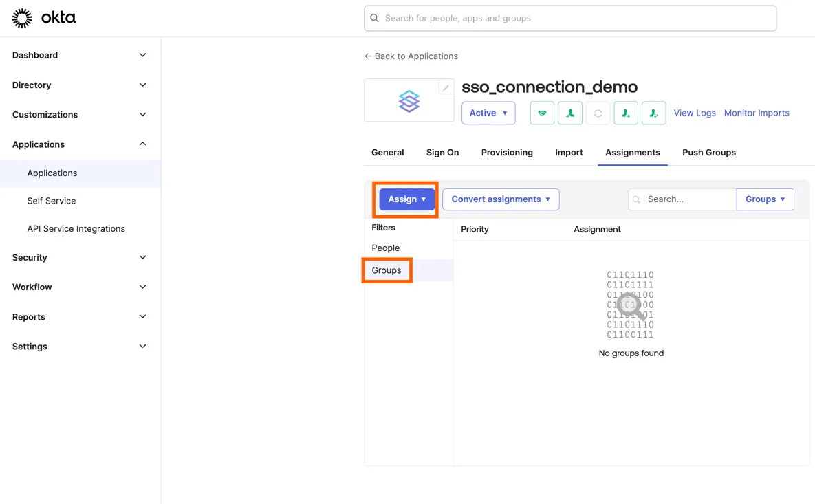The image size is (815, 504).
Task: Click the greyed-out sync arrows icon
Action: point(598,113)
